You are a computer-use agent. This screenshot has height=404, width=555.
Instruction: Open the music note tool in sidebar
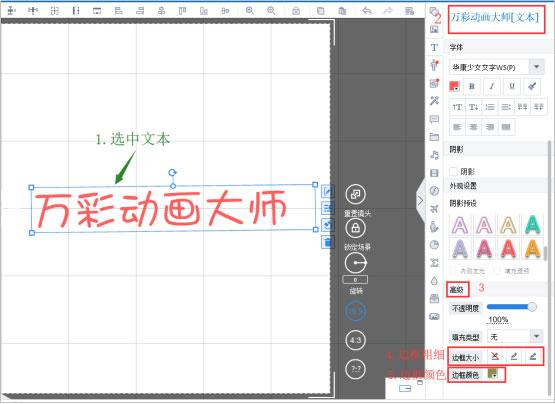click(x=434, y=155)
